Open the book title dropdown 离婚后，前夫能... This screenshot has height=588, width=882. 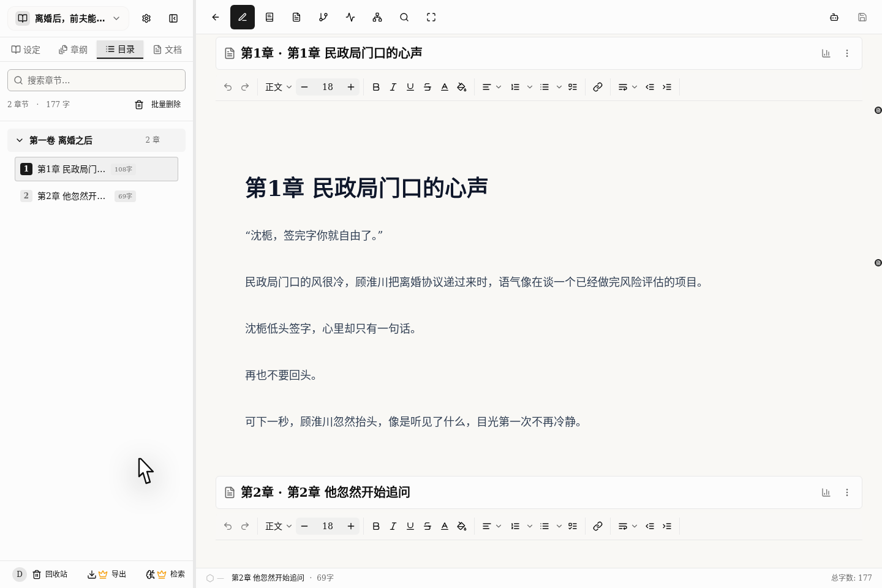tap(67, 18)
